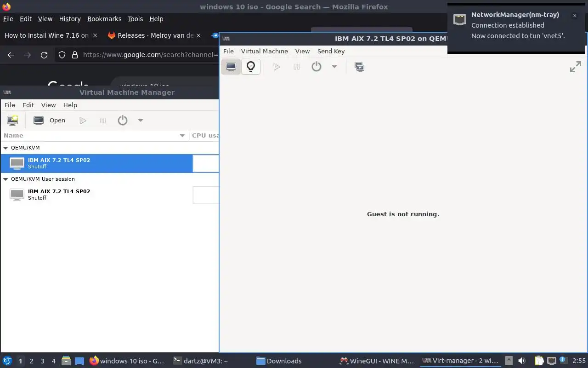Switch to workspace 2 in the pager

pyautogui.click(x=31, y=361)
